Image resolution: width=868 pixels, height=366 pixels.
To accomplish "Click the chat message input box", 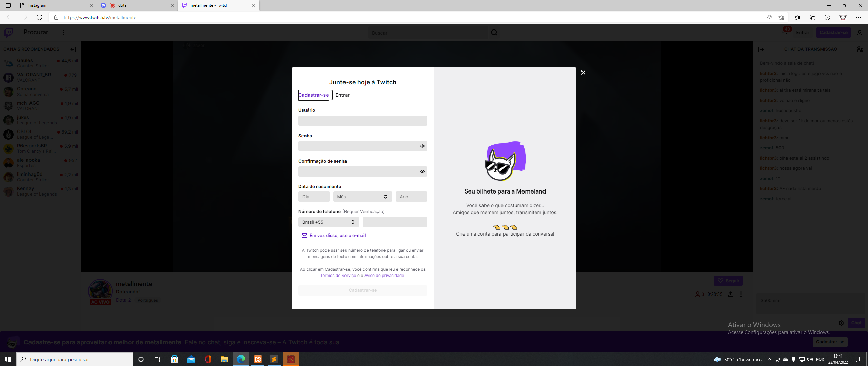I will coord(811,304).
